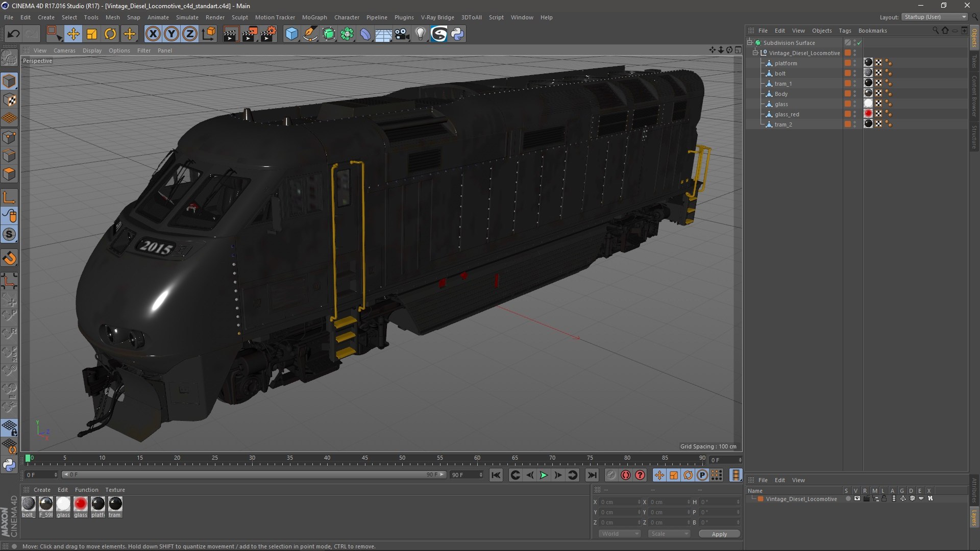The height and width of the screenshot is (551, 980).
Task: Go to end of animation
Action: [592, 475]
